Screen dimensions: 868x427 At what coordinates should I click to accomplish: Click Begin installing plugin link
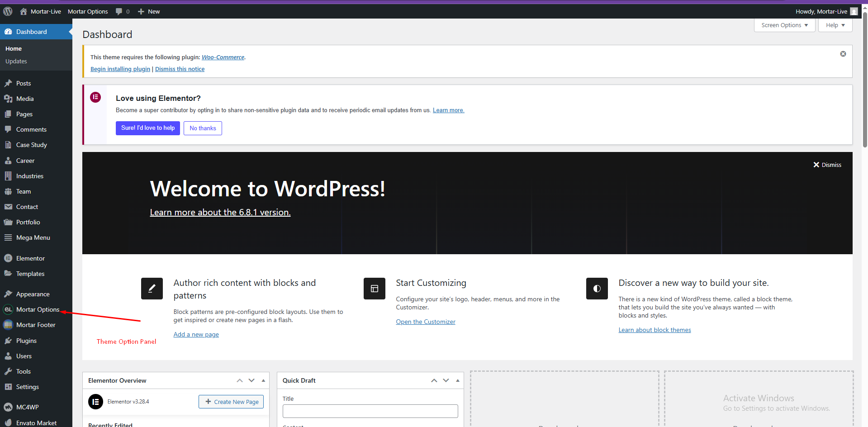120,69
